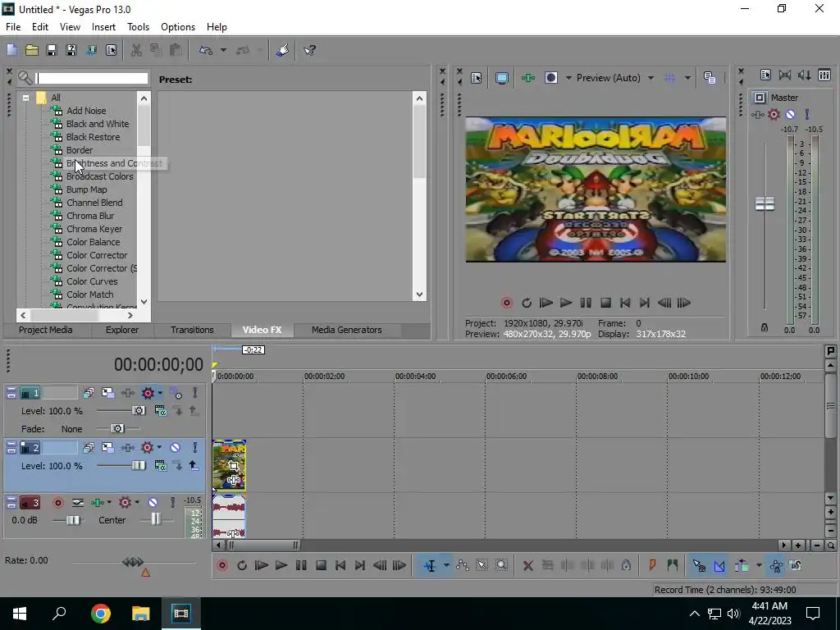Viewport: 840px width, 630px height.
Task: Open Project Video Properties in preview pane
Action: 477,78
